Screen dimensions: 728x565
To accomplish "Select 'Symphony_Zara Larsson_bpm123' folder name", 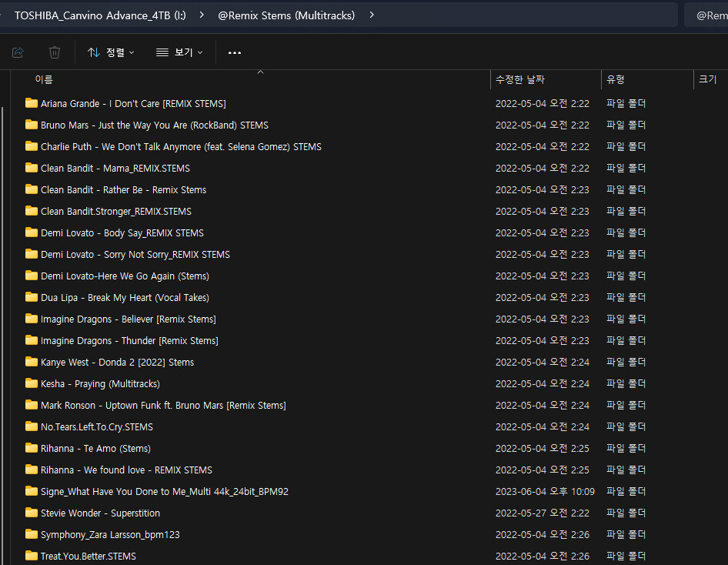I will click(x=110, y=535).
